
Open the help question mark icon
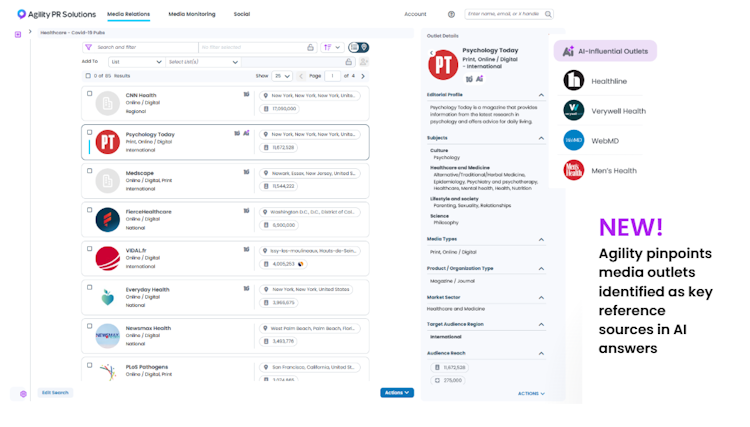click(x=451, y=14)
